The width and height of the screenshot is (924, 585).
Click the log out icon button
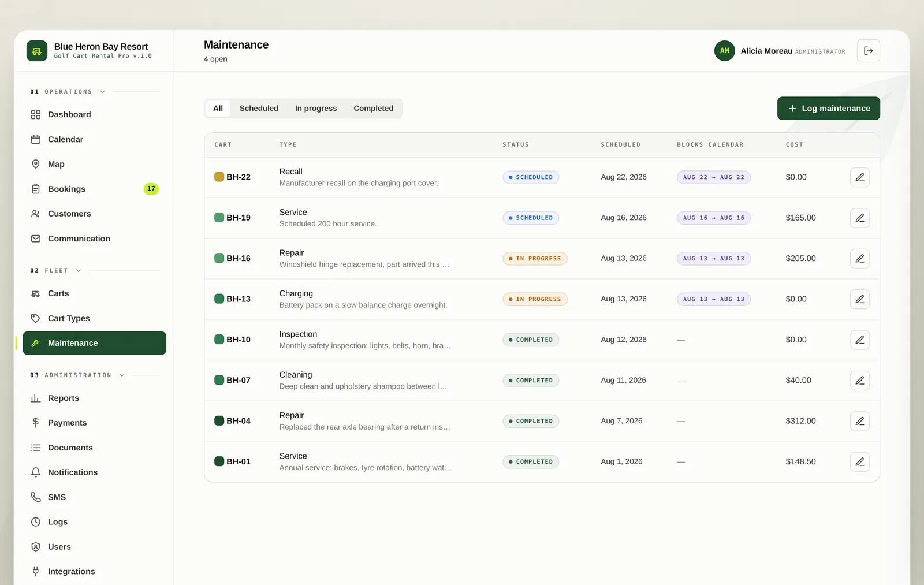[869, 51]
